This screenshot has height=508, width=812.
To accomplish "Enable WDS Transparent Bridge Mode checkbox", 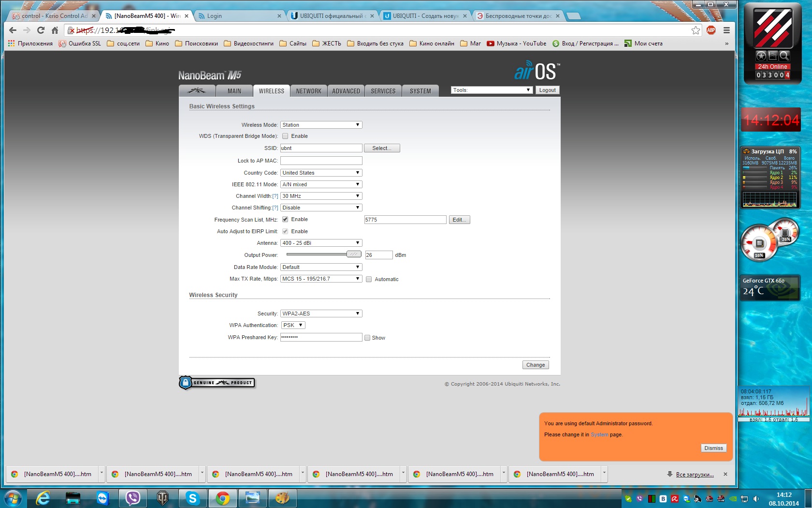I will coord(285,136).
